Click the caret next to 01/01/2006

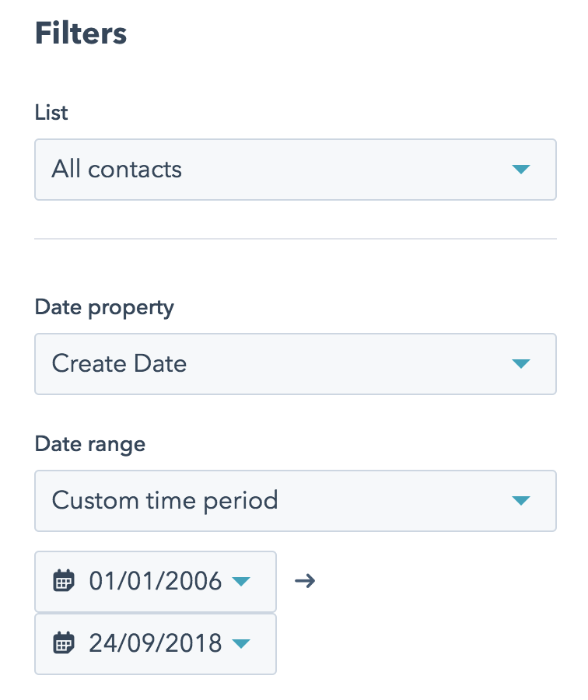click(x=241, y=581)
